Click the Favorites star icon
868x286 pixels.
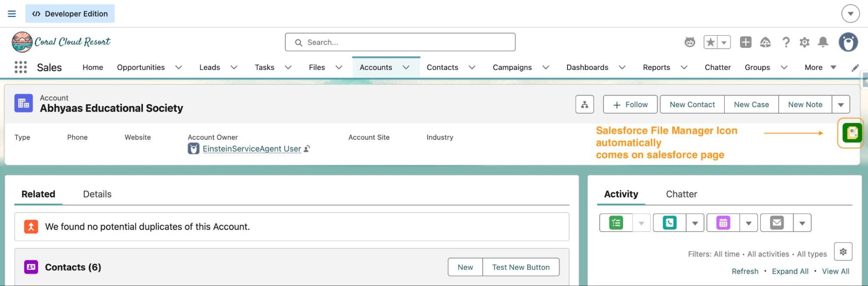click(x=710, y=42)
